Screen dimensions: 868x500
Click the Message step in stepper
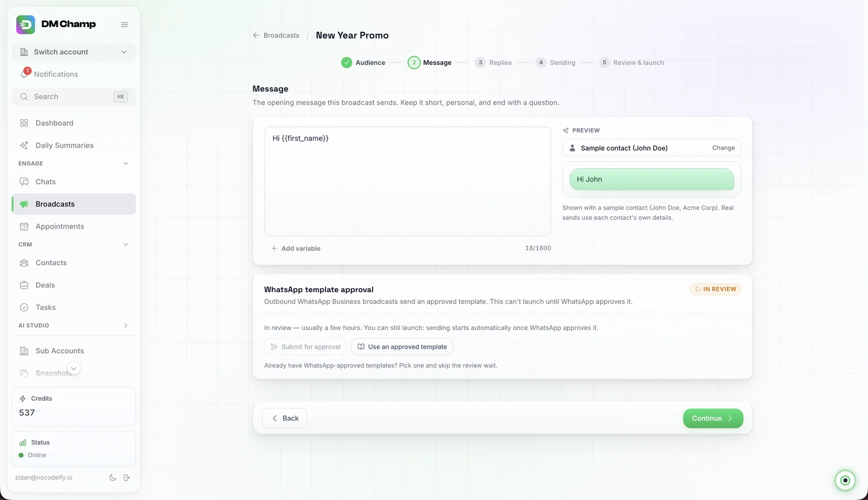point(430,62)
